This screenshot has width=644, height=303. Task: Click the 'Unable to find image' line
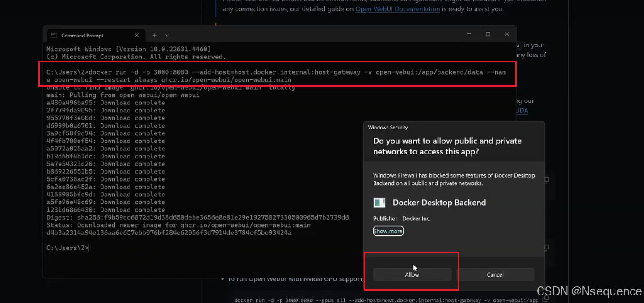[171, 87]
